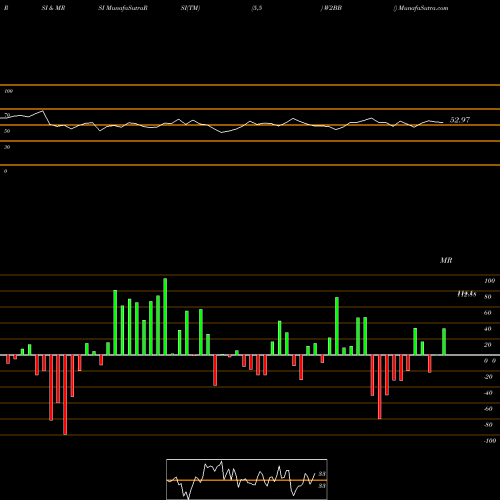Open the mini RSI overview thumbnail
Image resolution: width=500 pixels, height=500 pixels.
click(x=247, y=479)
